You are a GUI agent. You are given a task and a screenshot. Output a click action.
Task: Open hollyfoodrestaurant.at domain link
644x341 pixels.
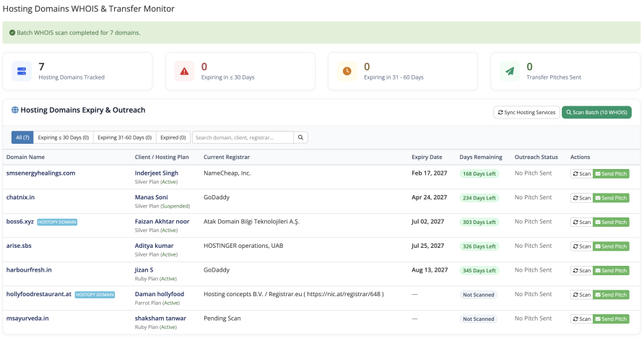point(38,294)
